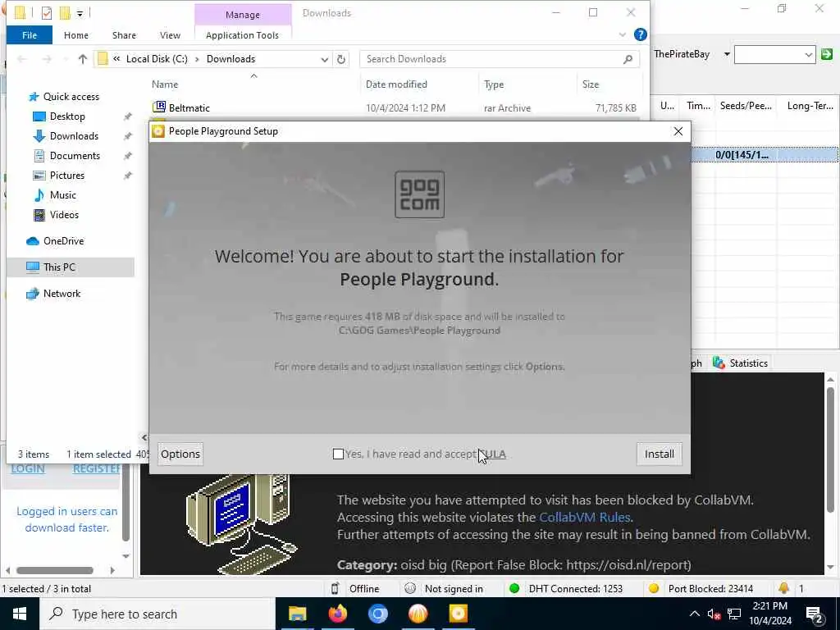Open Options in the People Playground Setup
Viewport: 840px width, 630px height.
180,454
